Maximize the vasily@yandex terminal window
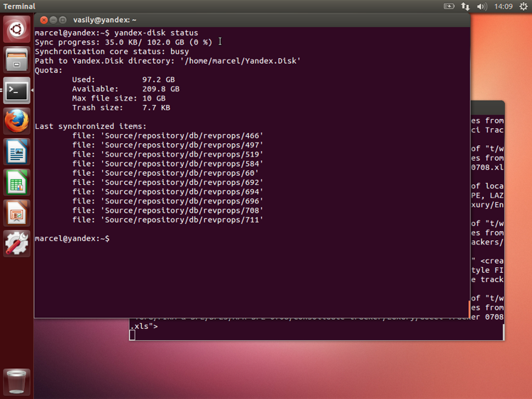Screen dimensions: 532x399 (x=62, y=20)
